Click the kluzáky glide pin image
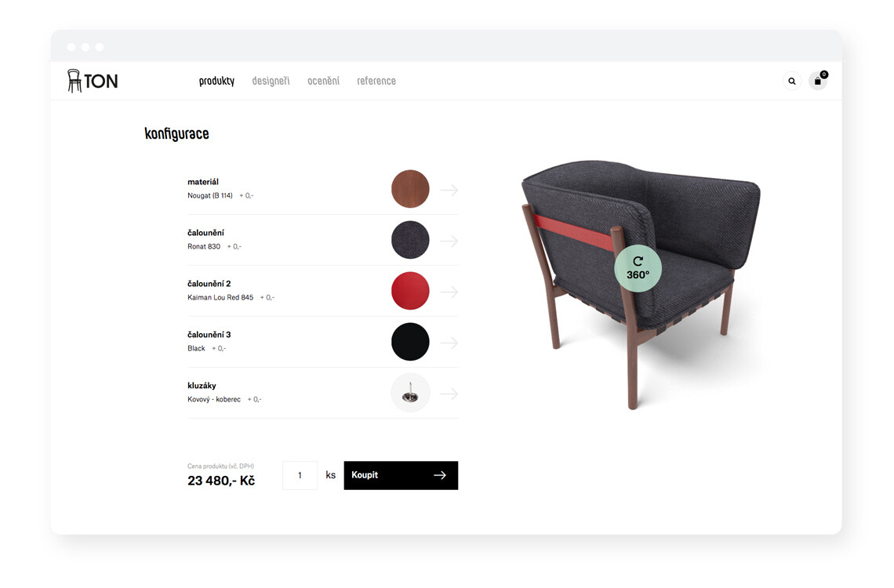This screenshot has width=894, height=588. [410, 393]
